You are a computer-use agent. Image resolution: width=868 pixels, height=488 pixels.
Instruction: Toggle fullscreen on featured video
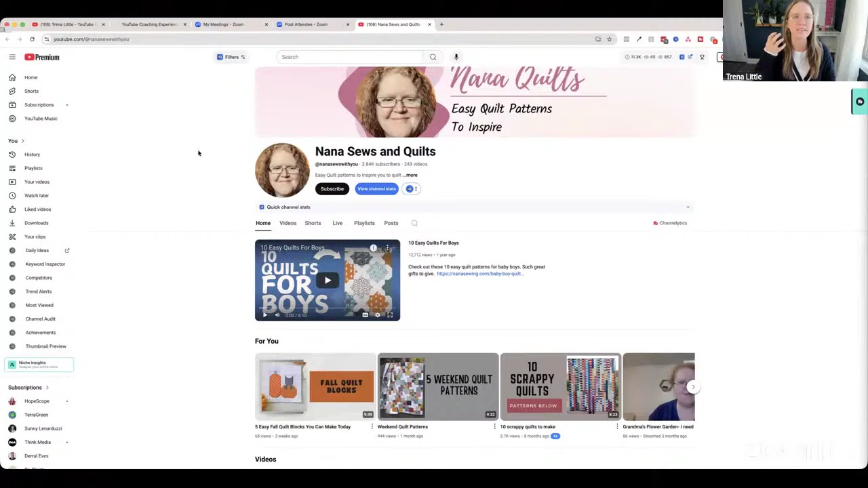pos(390,315)
